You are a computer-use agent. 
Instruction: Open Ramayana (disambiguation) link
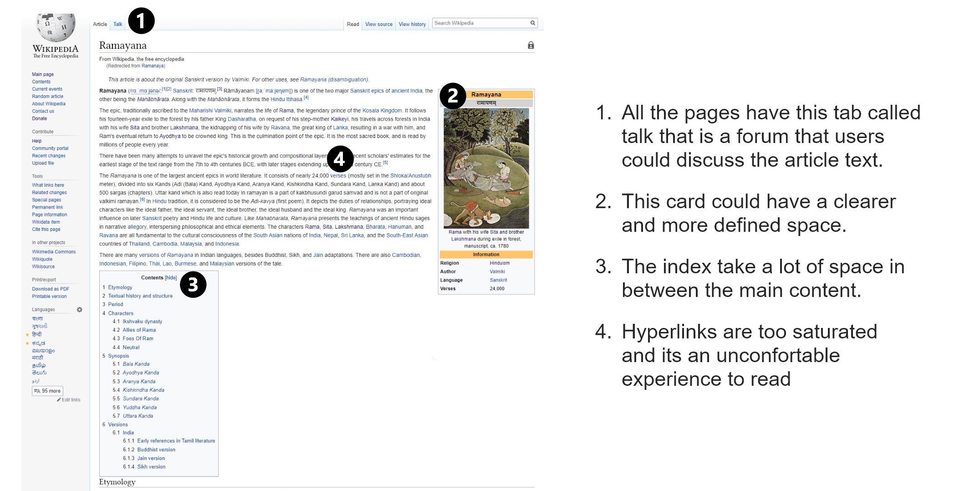coord(334,80)
